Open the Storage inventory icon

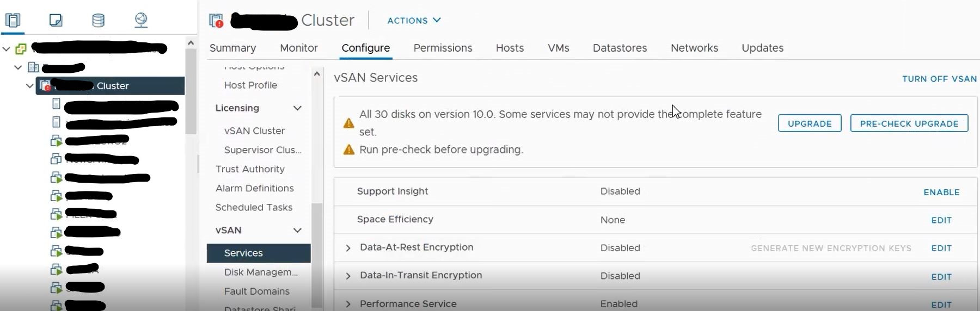tap(99, 20)
